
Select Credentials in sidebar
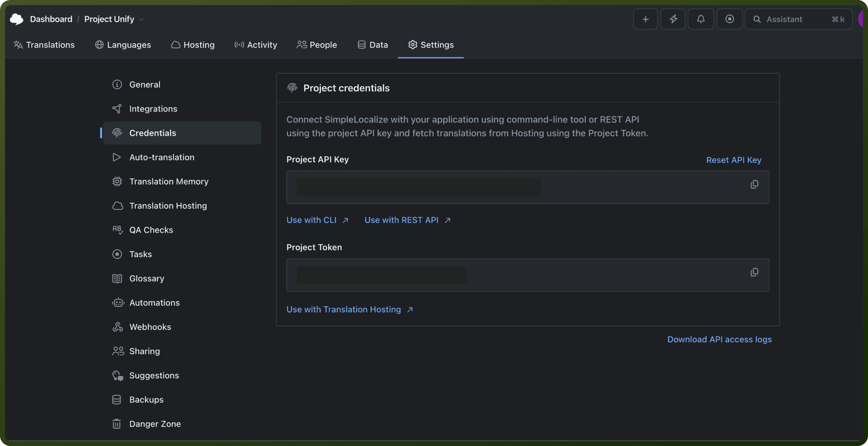click(x=182, y=133)
